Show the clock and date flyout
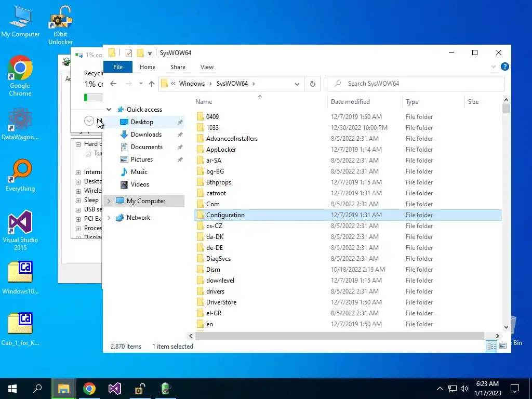532x399 pixels. pyautogui.click(x=487, y=389)
